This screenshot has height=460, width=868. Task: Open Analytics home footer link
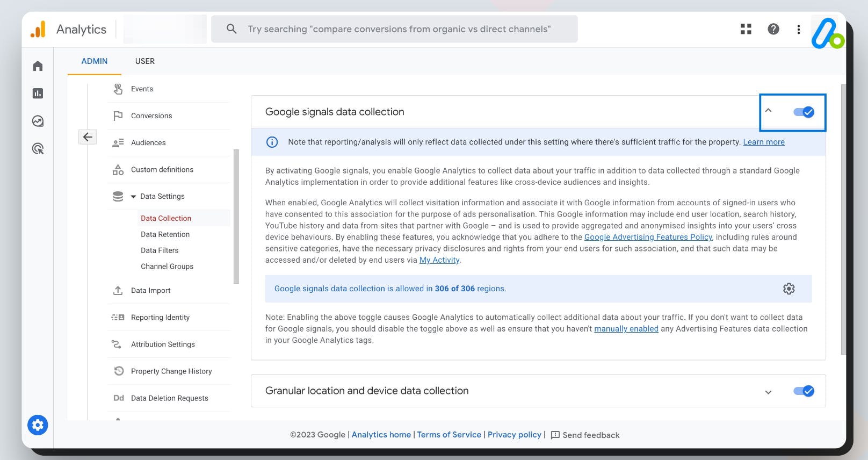(x=381, y=435)
